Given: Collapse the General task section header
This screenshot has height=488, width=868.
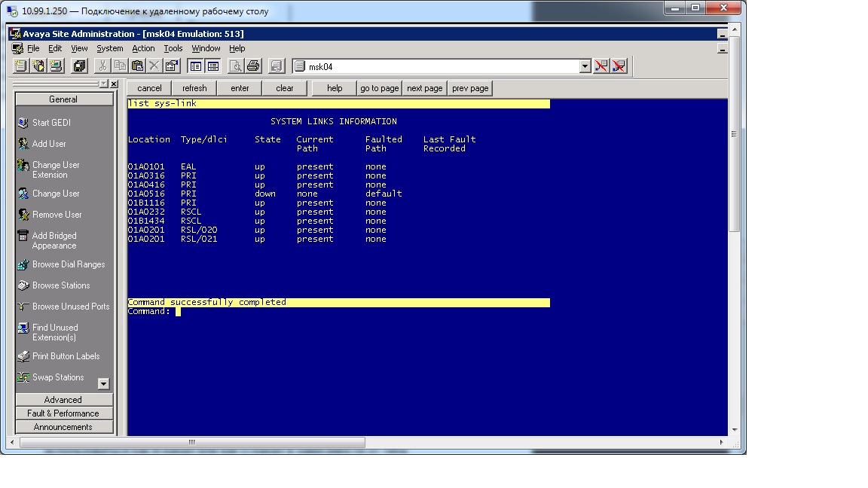Looking at the screenshot, I should (63, 99).
